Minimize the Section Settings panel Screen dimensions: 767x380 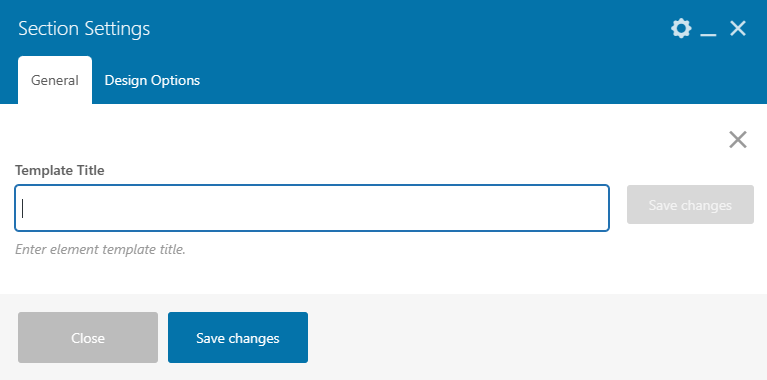point(708,29)
